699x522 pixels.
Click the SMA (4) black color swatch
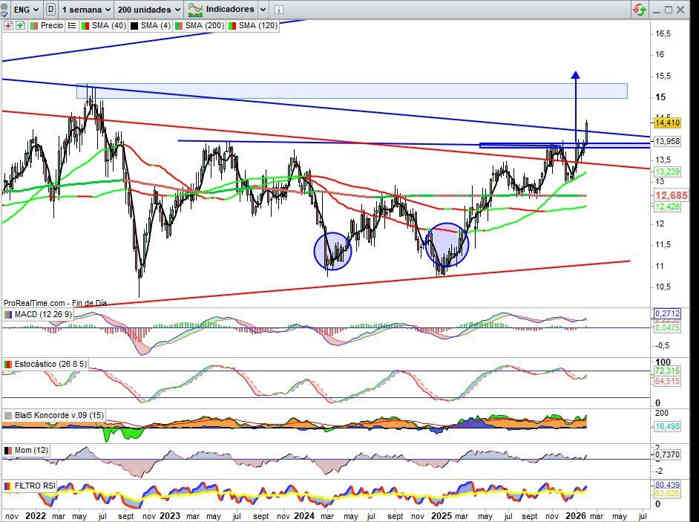tap(133, 24)
